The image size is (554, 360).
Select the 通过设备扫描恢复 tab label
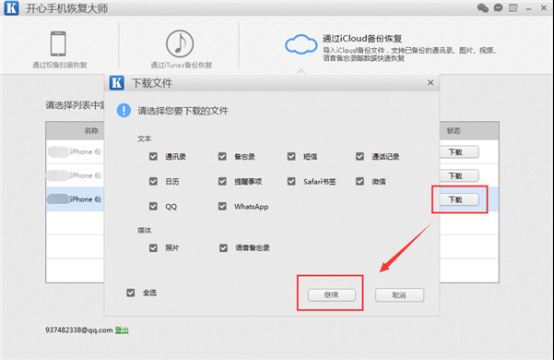[60, 65]
